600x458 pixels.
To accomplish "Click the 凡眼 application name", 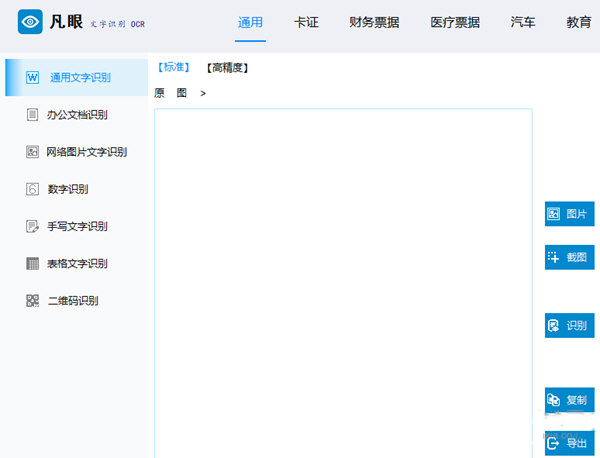I will (x=66, y=21).
